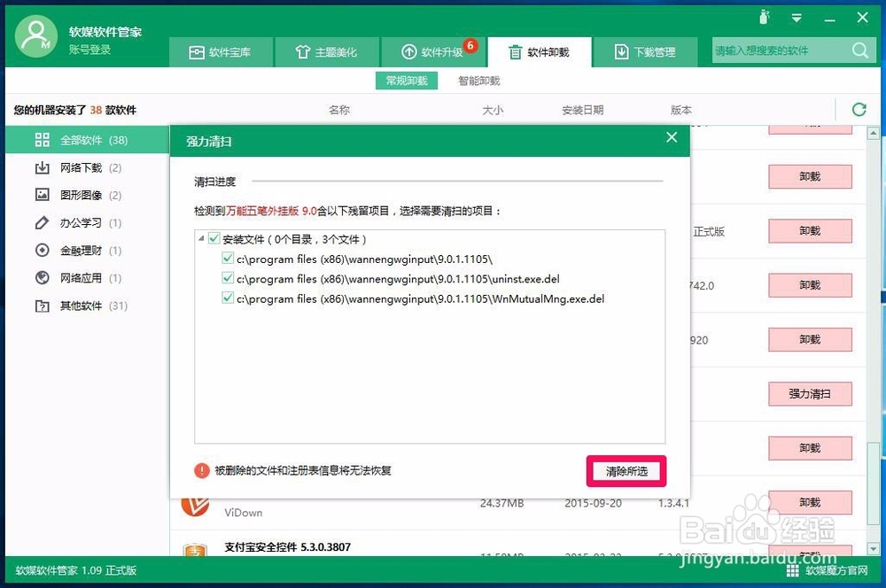Viewport: 886px width, 588px height.
Task: Close the 强力清扫 dialog
Action: (x=672, y=137)
